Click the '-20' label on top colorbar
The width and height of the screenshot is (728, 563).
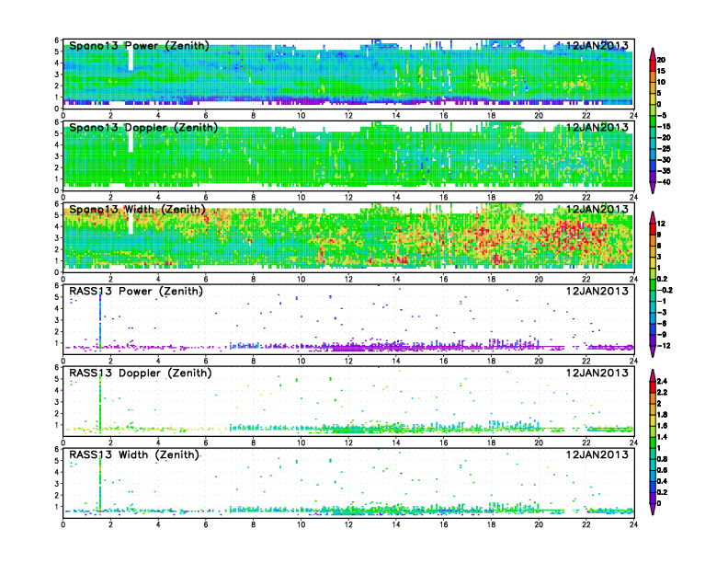pyautogui.click(x=664, y=137)
